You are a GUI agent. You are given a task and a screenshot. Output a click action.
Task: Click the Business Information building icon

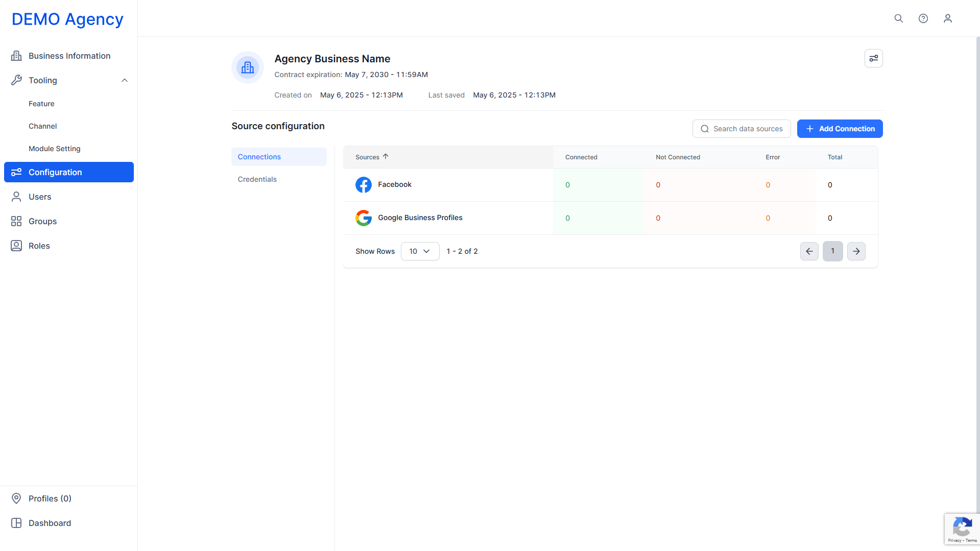point(16,56)
